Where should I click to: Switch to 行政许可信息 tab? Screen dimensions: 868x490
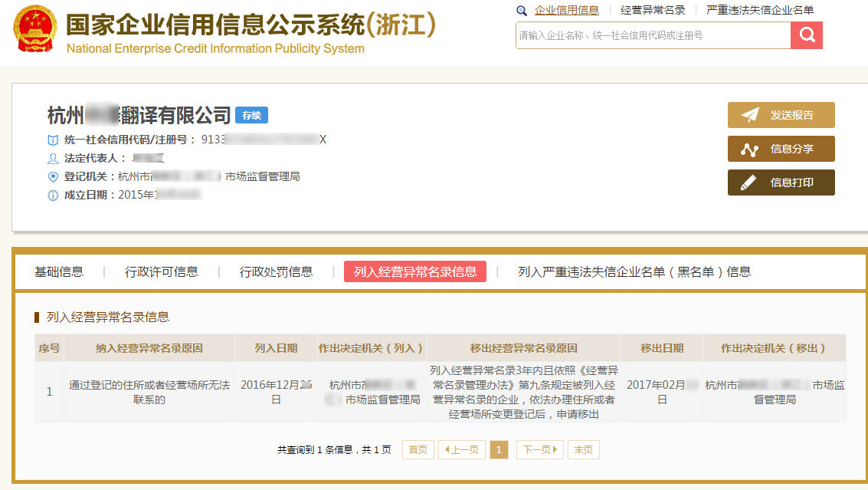[161, 271]
